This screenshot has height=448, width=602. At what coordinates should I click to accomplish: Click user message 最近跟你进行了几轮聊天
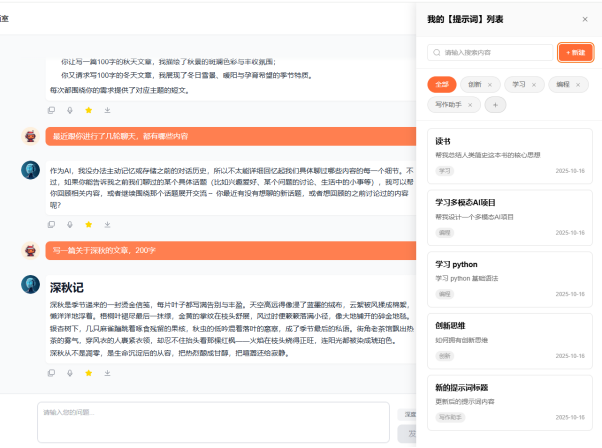231,136
